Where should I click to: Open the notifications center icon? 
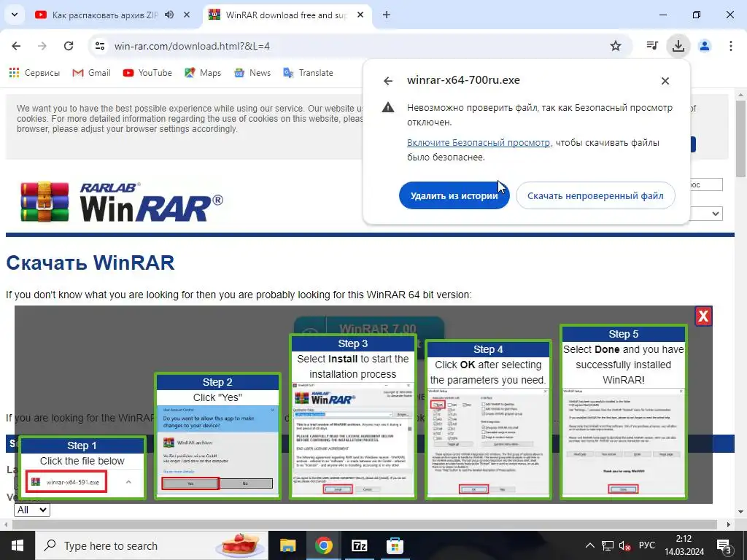click(724, 545)
